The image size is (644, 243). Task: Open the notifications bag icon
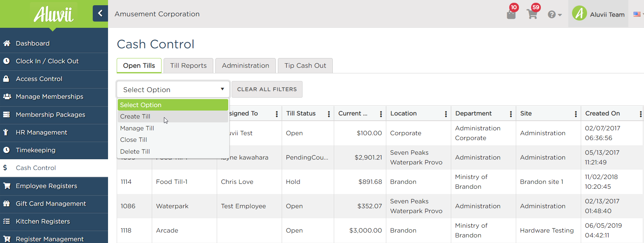(x=511, y=14)
